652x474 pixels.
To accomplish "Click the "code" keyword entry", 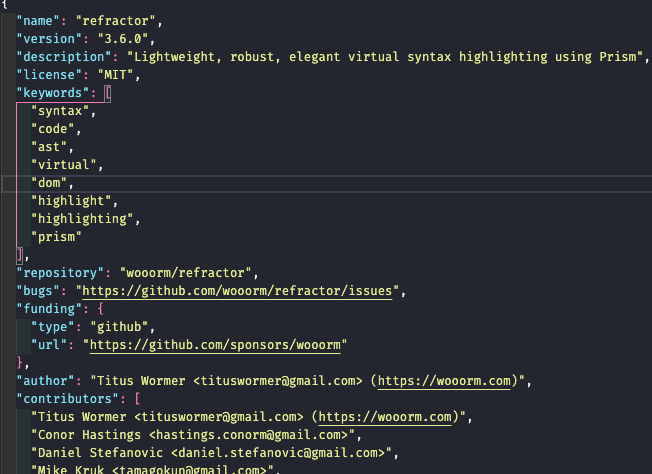I will (x=53, y=129).
